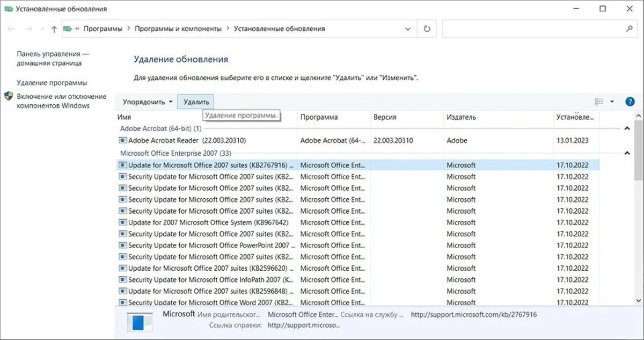This screenshot has height=340, width=644.
Task: Select 'Update for Microsoft Office 2007 suites (KB2596848)'
Action: 358,291
